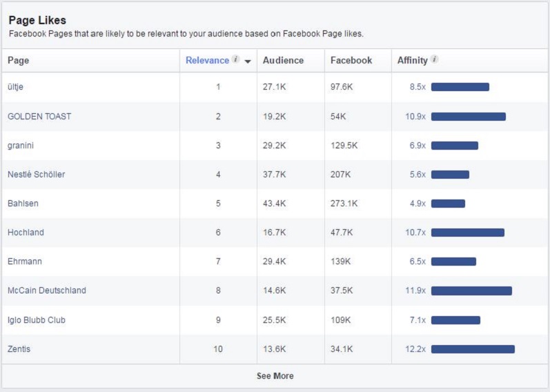Viewport: 550px width, 392px height.
Task: Click the Facebook column header
Action: click(351, 60)
